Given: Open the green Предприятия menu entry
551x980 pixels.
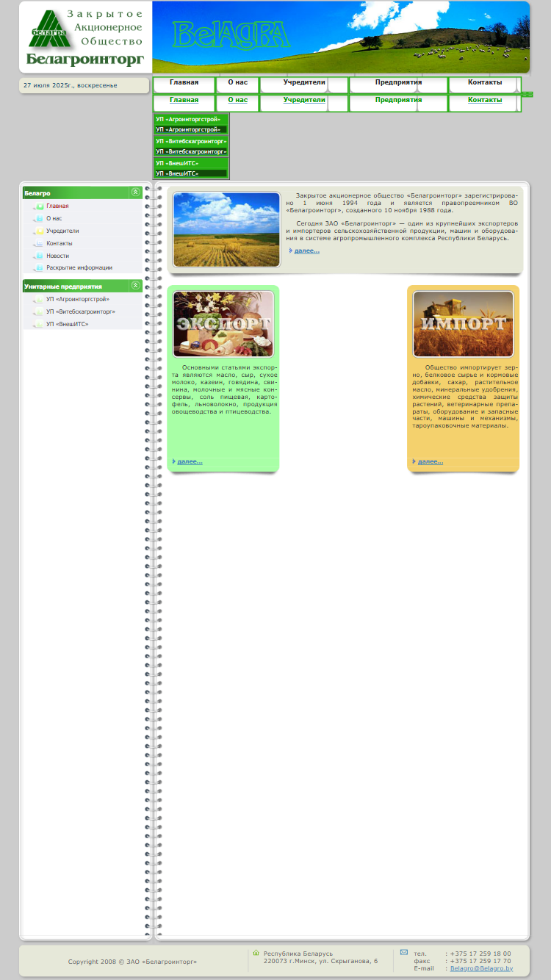Looking at the screenshot, I should (x=398, y=100).
